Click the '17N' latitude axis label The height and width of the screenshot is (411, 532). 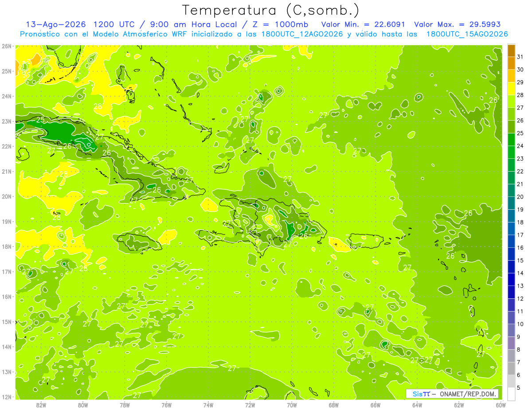coord(7,271)
